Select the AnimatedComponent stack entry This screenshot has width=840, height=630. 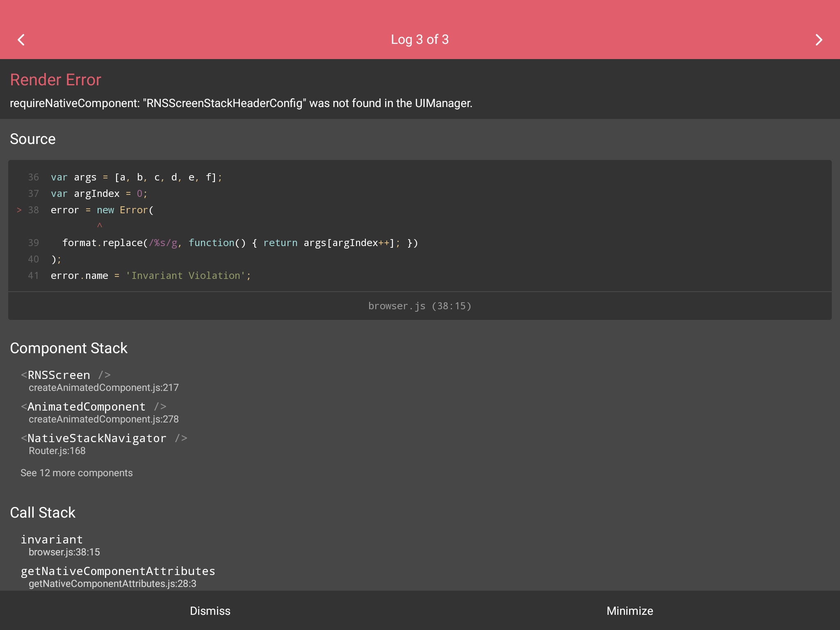point(93,406)
